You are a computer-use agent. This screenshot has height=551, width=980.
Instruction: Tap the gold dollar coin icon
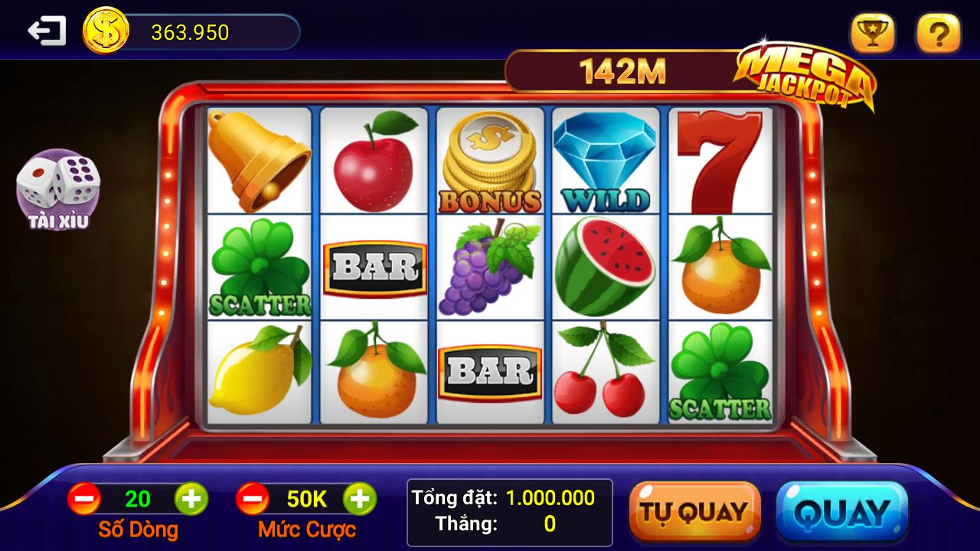click(106, 31)
